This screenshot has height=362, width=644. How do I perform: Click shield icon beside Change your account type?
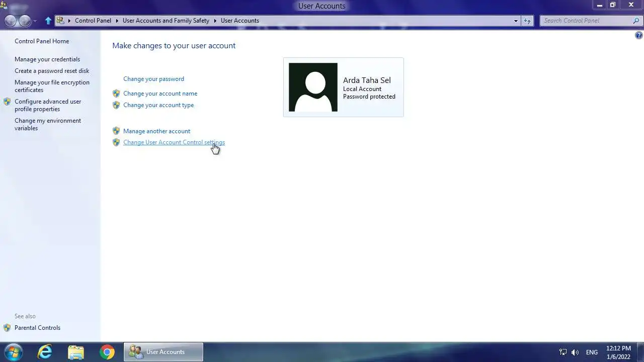[x=116, y=105]
